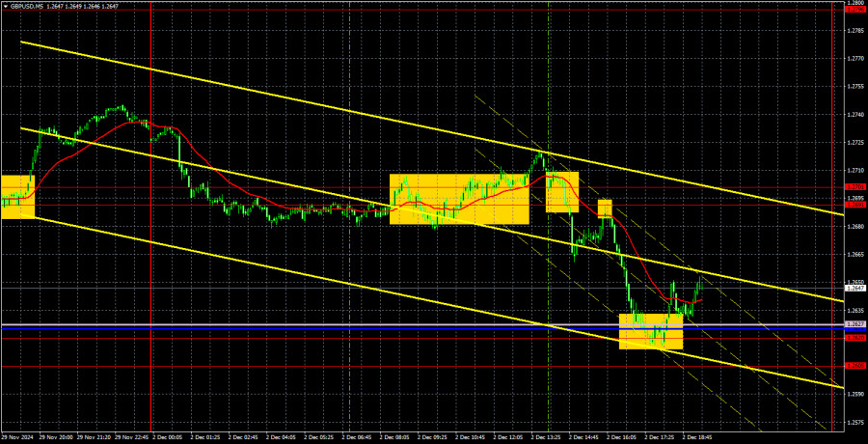Click the red 1.2701 price level label

coord(855,187)
